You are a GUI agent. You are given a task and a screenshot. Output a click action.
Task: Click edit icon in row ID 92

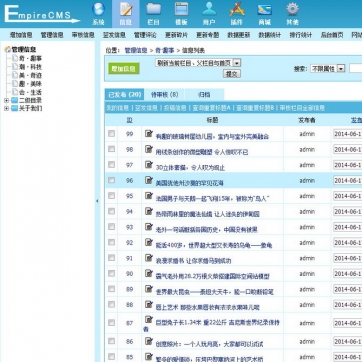[x=149, y=242]
